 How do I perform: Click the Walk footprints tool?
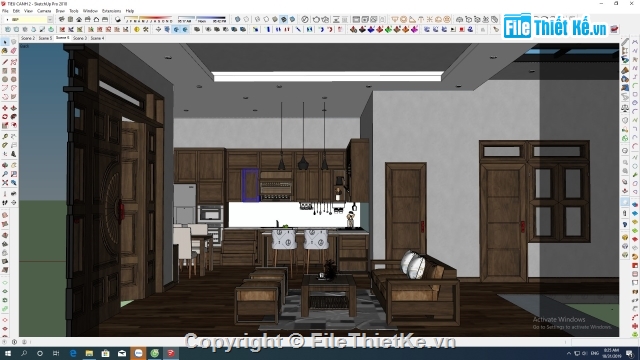pyautogui.click(x=5, y=203)
